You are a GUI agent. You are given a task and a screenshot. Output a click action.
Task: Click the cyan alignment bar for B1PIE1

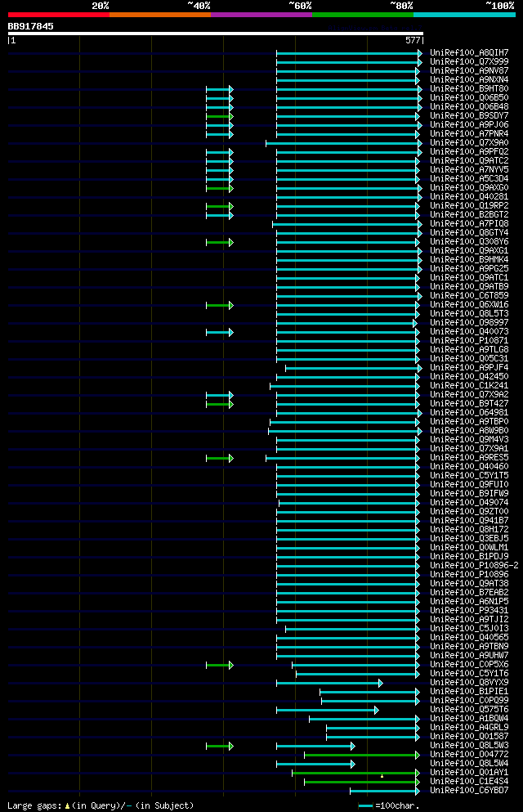pyautogui.click(x=369, y=693)
